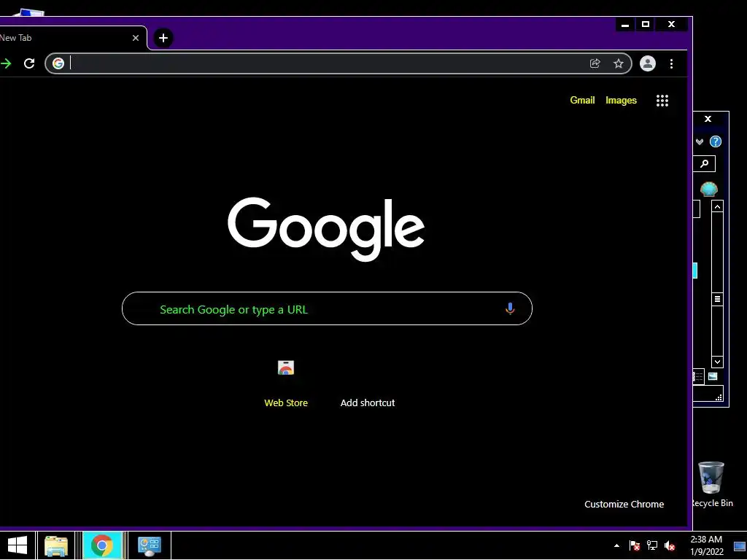Click scrollbar thumb grip in background window

point(718,299)
